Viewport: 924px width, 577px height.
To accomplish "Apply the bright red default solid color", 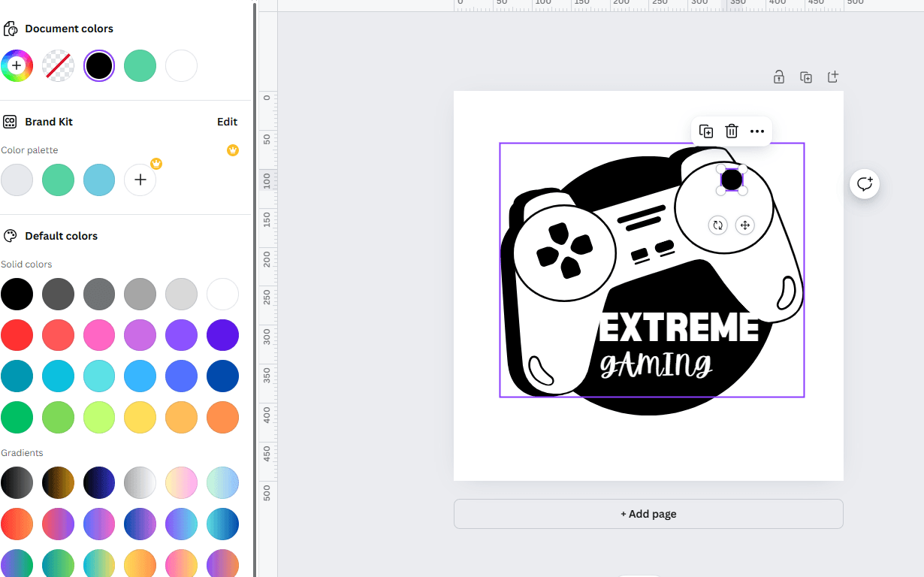I will (17, 335).
